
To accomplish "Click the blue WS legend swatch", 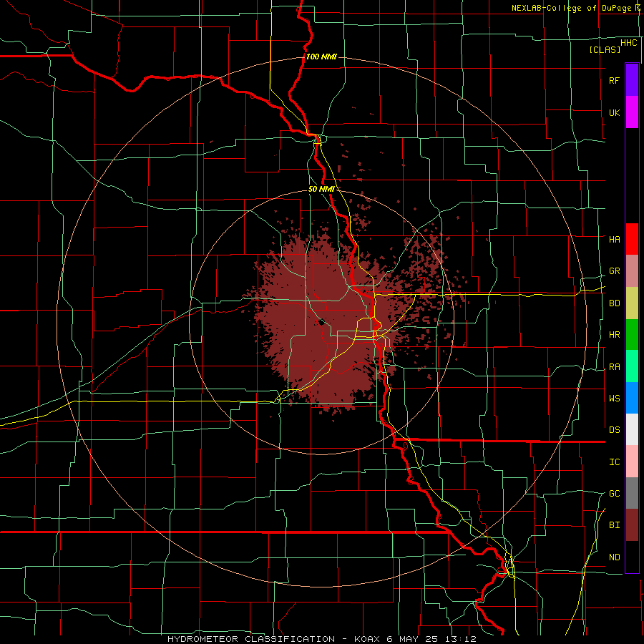I will coord(632,398).
